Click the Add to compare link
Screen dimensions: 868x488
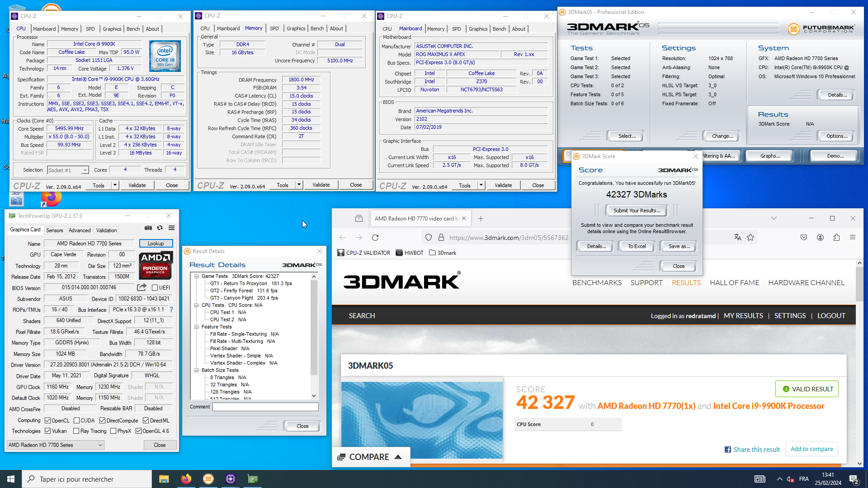(x=811, y=449)
